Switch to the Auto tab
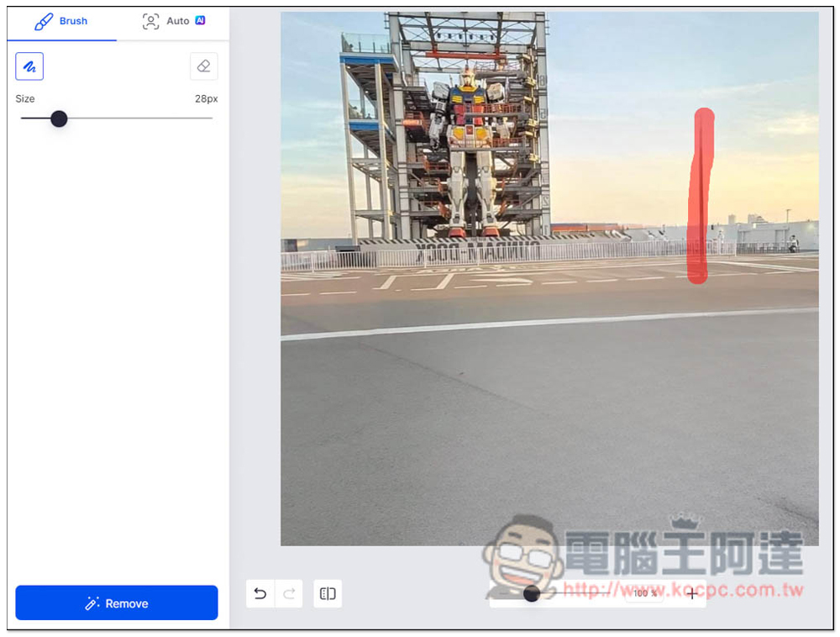The height and width of the screenshot is (637, 840). (177, 21)
